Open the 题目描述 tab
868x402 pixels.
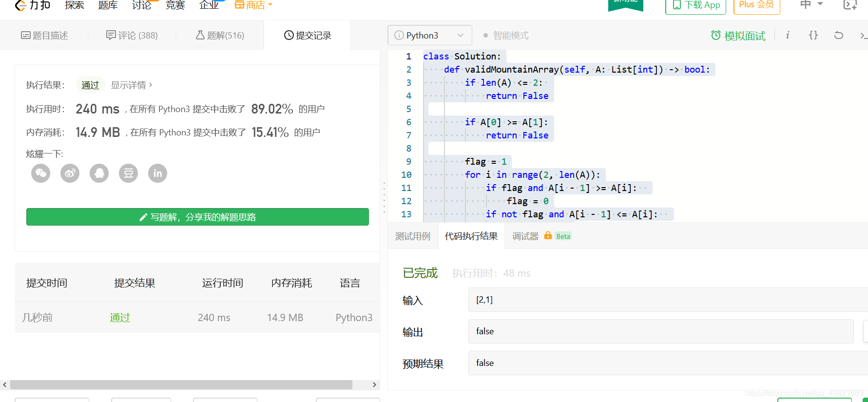pos(44,36)
